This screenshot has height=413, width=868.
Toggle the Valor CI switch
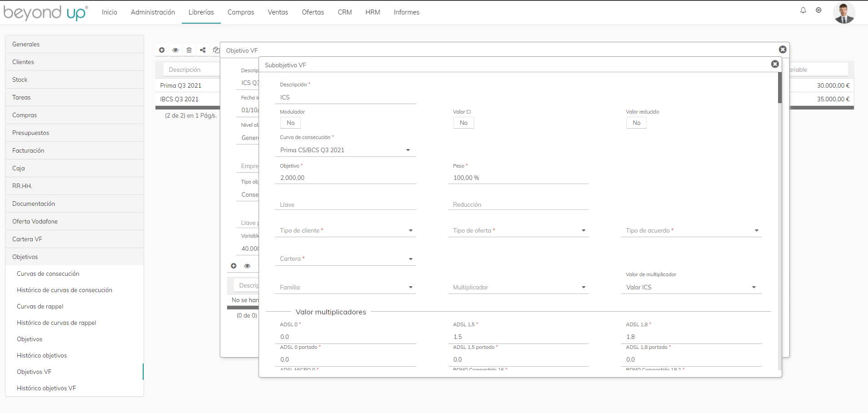[464, 123]
